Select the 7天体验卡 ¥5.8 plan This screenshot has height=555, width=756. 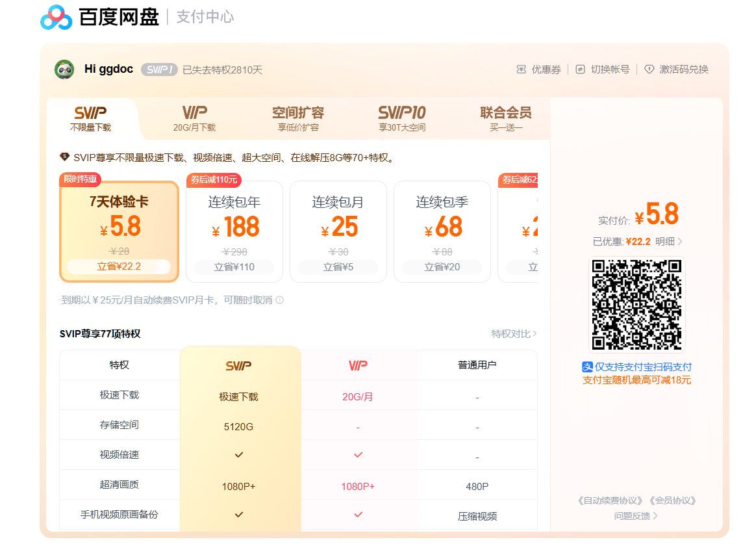tap(119, 231)
